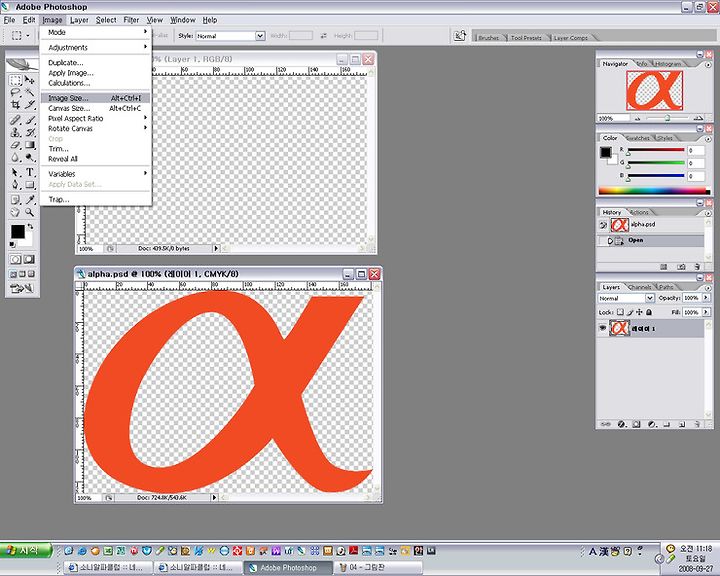Select the History Brush tool

pos(30,133)
